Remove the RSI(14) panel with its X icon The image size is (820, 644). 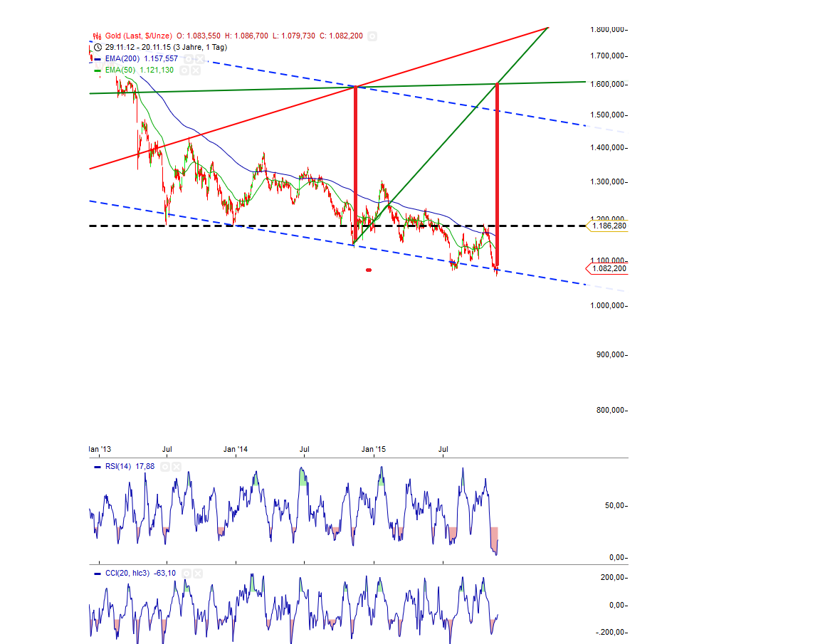(x=176, y=466)
